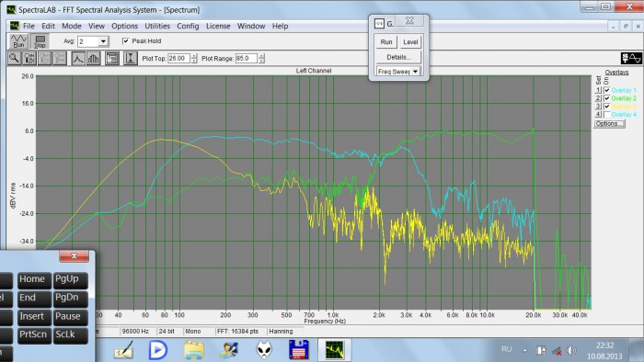Open the Utilities menu

pyautogui.click(x=157, y=26)
